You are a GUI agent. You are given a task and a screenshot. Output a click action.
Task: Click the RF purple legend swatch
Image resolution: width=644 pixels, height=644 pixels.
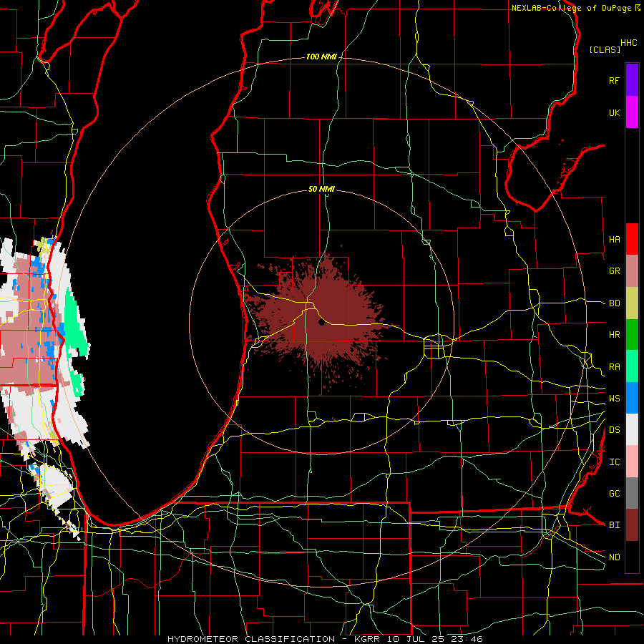tap(632, 80)
